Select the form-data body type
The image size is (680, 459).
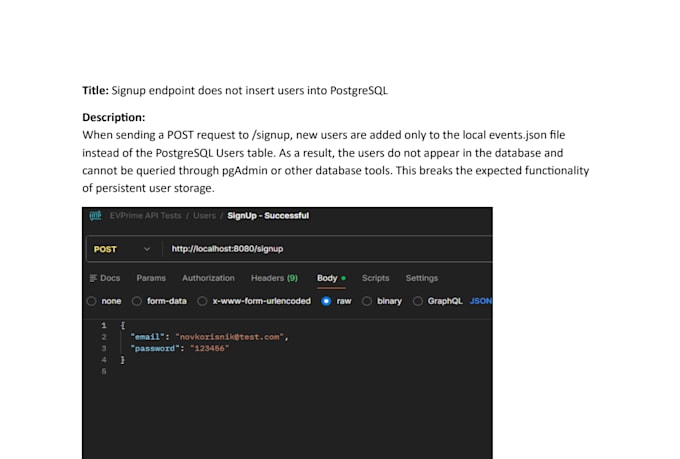pyautogui.click(x=159, y=301)
